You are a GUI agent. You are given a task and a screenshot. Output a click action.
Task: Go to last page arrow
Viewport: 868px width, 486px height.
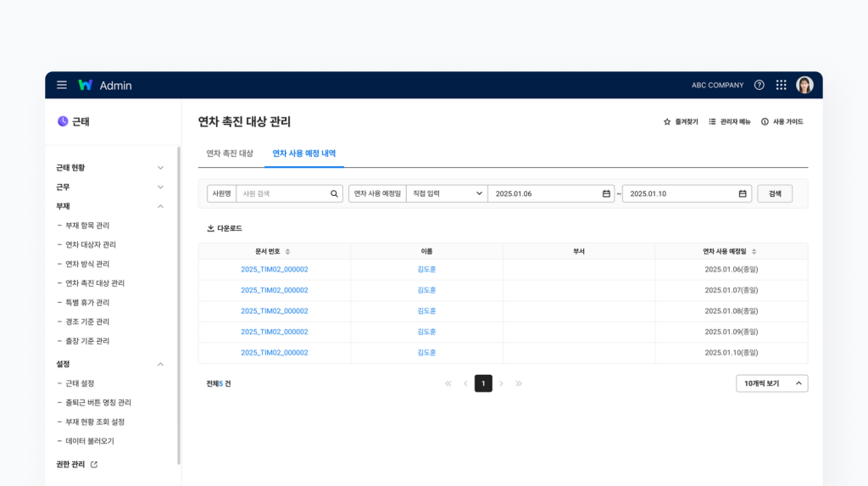[519, 383]
